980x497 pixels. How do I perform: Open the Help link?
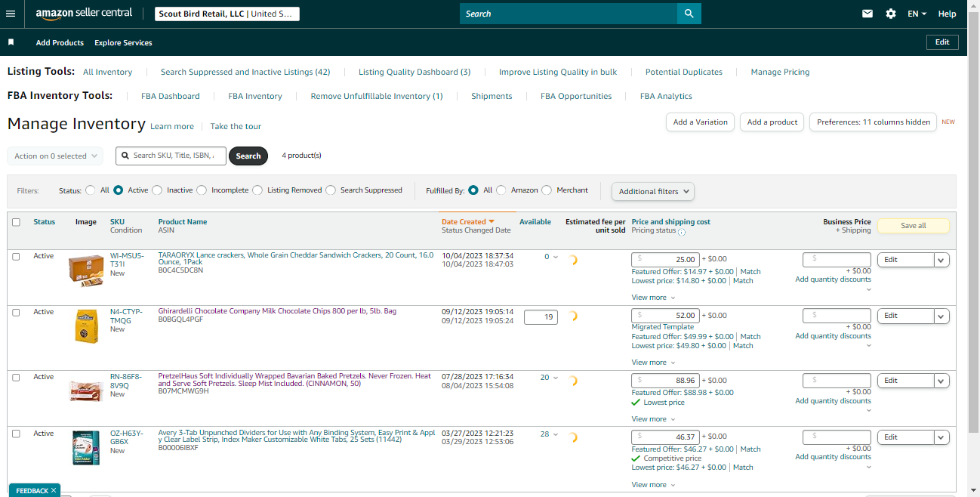tap(947, 14)
